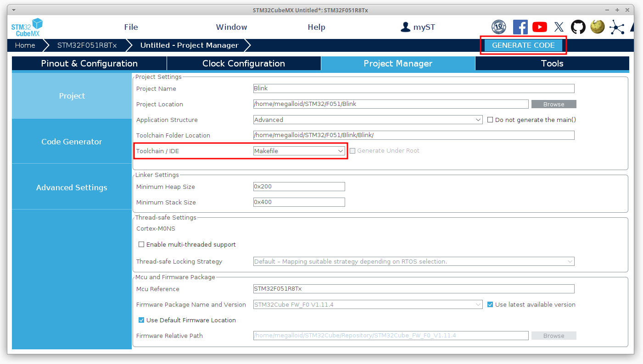Open the File menu
The height and width of the screenshot is (364, 643).
click(x=131, y=27)
